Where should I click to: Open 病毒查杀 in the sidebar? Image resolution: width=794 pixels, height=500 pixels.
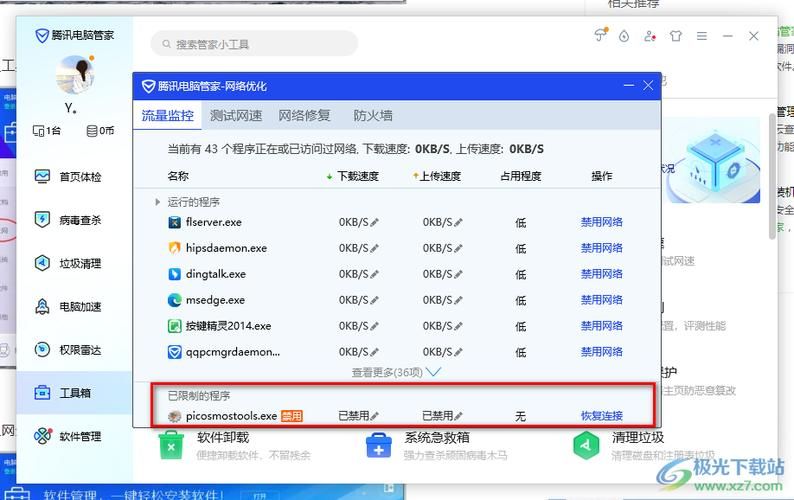(68, 220)
